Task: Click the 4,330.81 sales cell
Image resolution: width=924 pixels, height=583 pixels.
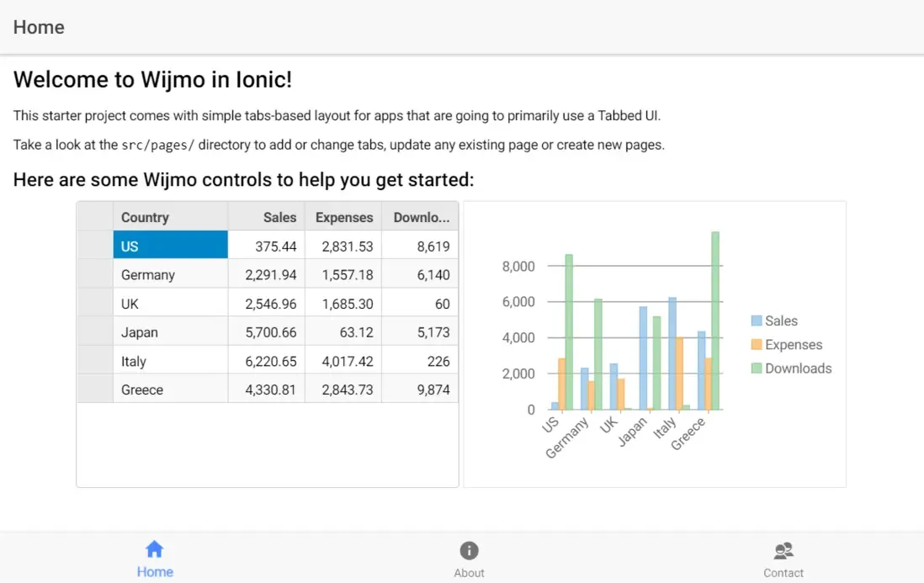Action: (267, 389)
